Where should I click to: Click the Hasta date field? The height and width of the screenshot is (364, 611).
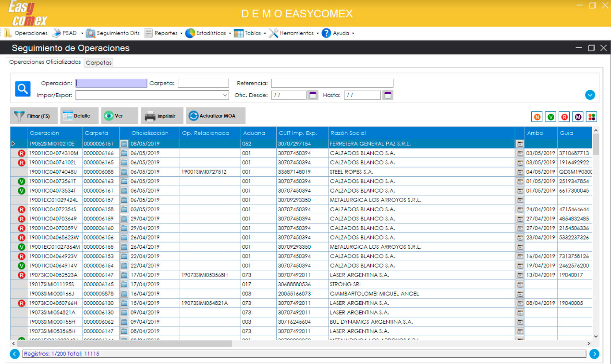click(362, 95)
